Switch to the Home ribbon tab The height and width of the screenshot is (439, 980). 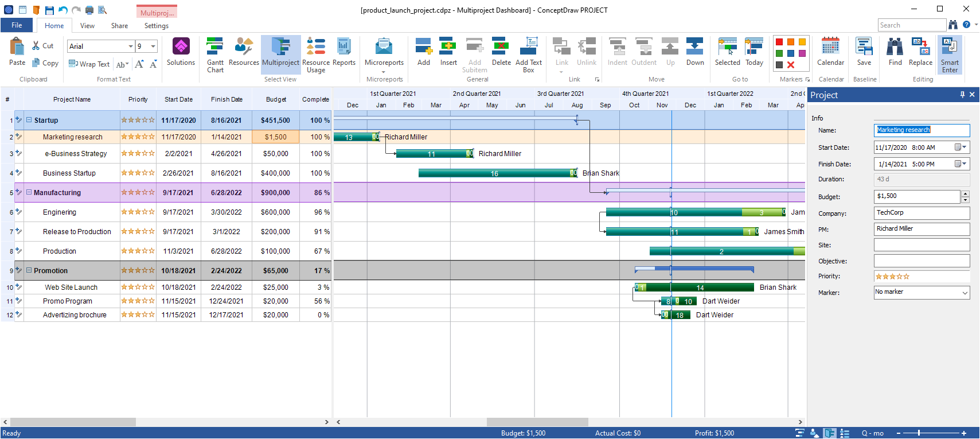[x=54, y=25]
